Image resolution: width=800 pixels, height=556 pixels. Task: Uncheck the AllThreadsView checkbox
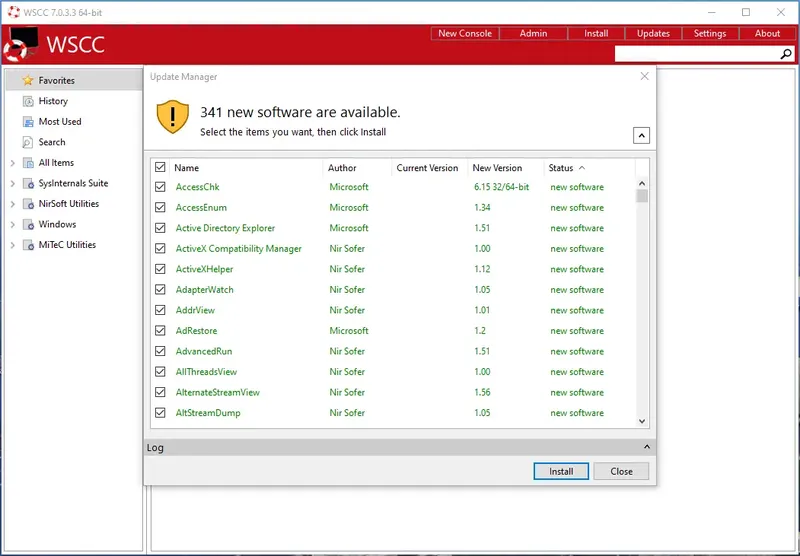pos(160,372)
